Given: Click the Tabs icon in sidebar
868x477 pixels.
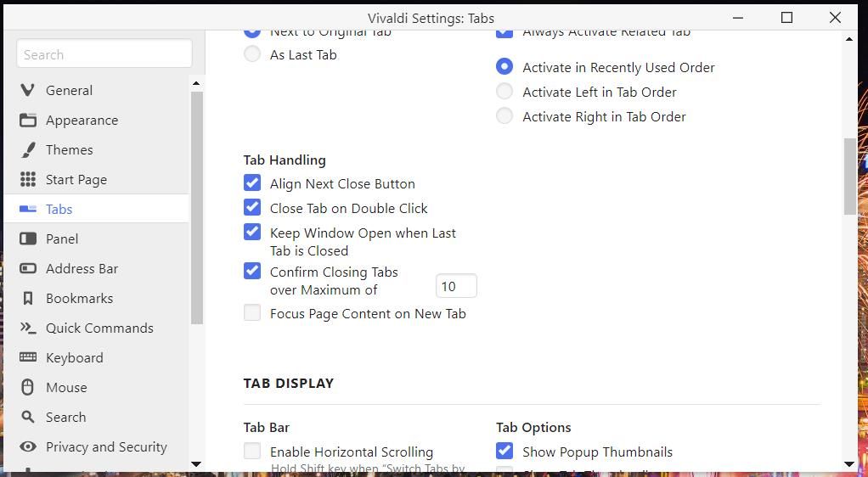Looking at the screenshot, I should coord(28,209).
